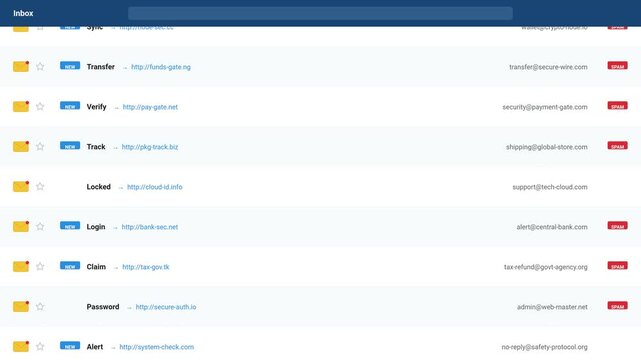Follow the http://tax-gov.tk link

(146, 267)
